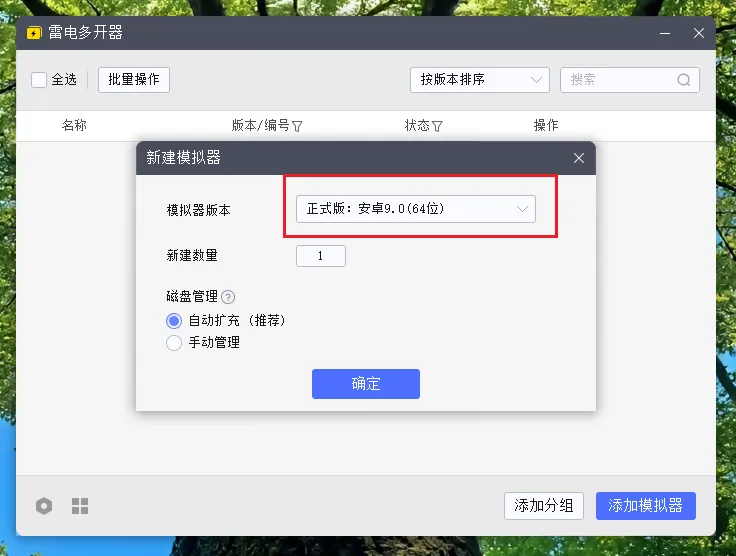Click the add group button

point(544,506)
